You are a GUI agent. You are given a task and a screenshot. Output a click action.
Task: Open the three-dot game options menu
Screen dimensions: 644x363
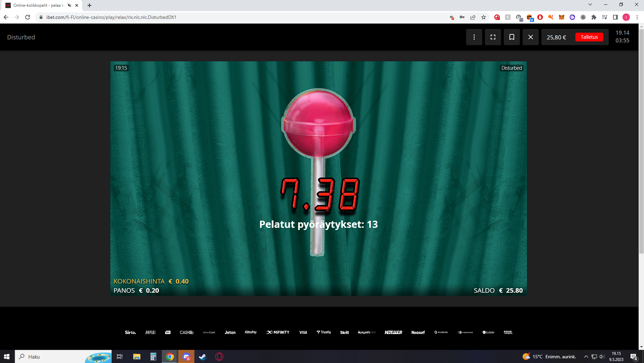pyautogui.click(x=474, y=37)
